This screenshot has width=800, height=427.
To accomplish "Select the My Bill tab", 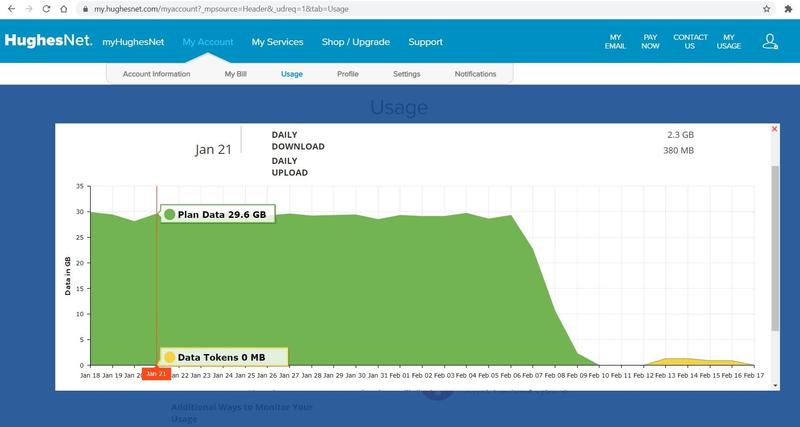I will [235, 74].
